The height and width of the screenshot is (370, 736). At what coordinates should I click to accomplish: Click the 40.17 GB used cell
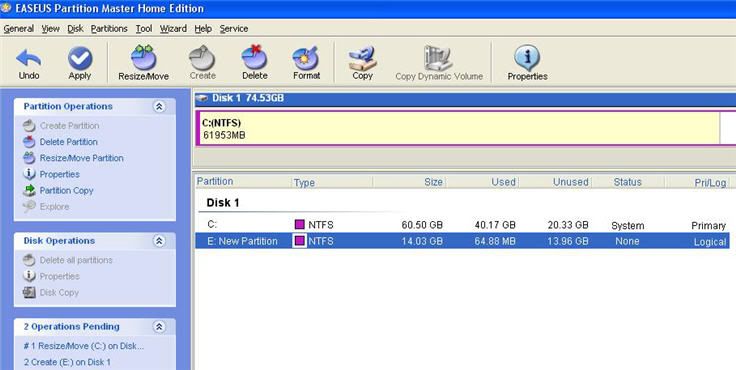495,225
